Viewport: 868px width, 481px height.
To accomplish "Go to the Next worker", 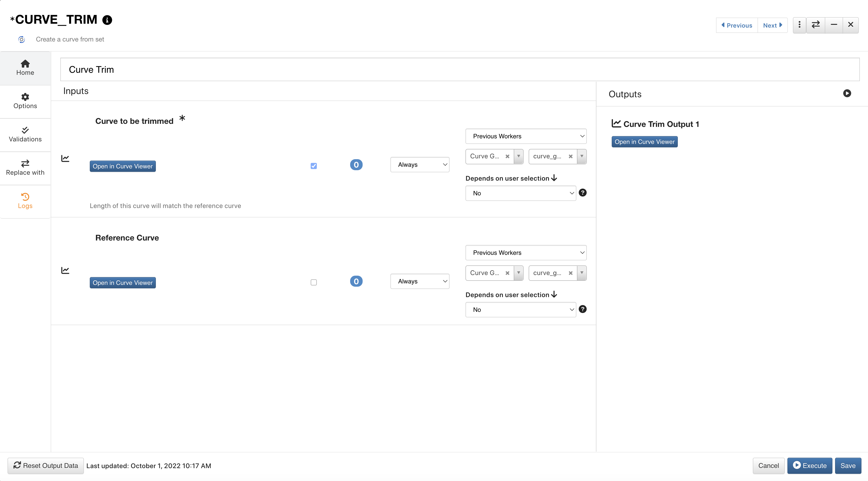I will click(772, 25).
